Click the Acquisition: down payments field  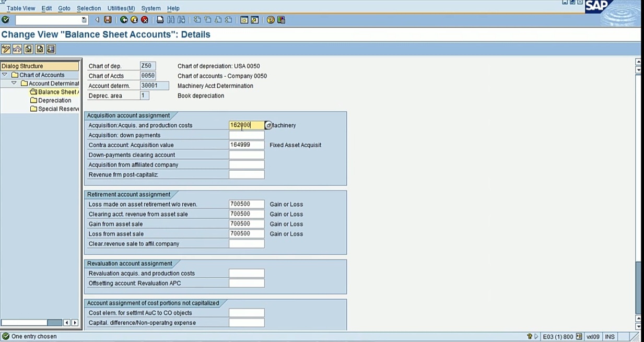247,135
